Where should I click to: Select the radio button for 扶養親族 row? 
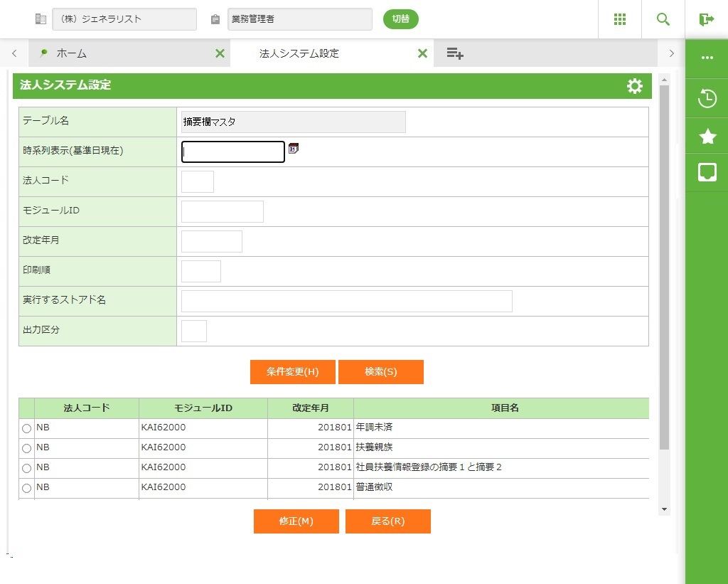tap(27, 449)
